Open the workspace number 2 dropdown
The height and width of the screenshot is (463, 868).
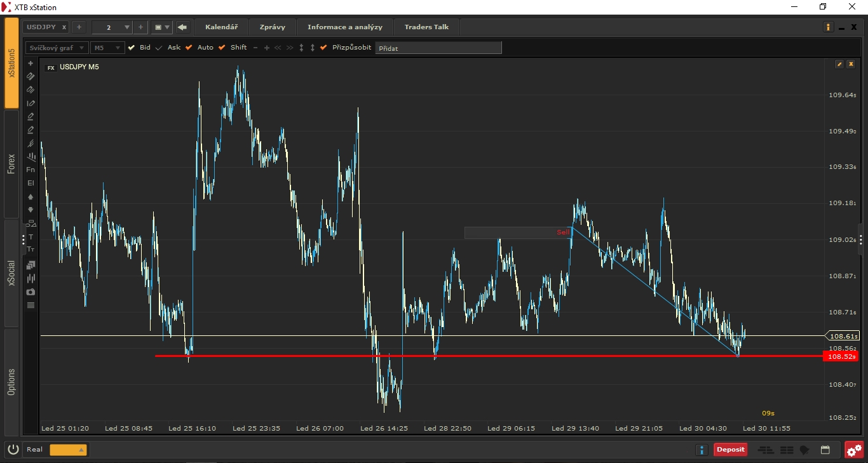coord(112,27)
